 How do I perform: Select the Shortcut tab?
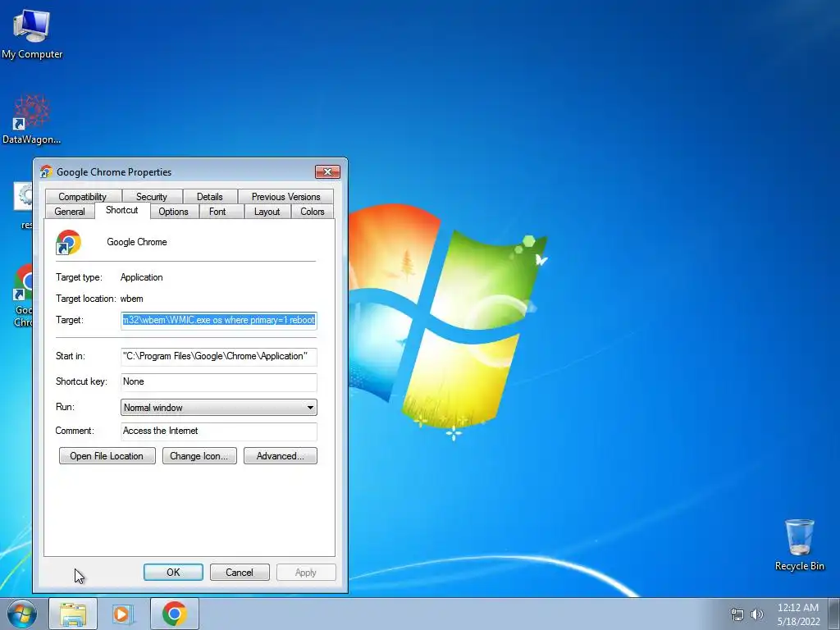click(121, 210)
